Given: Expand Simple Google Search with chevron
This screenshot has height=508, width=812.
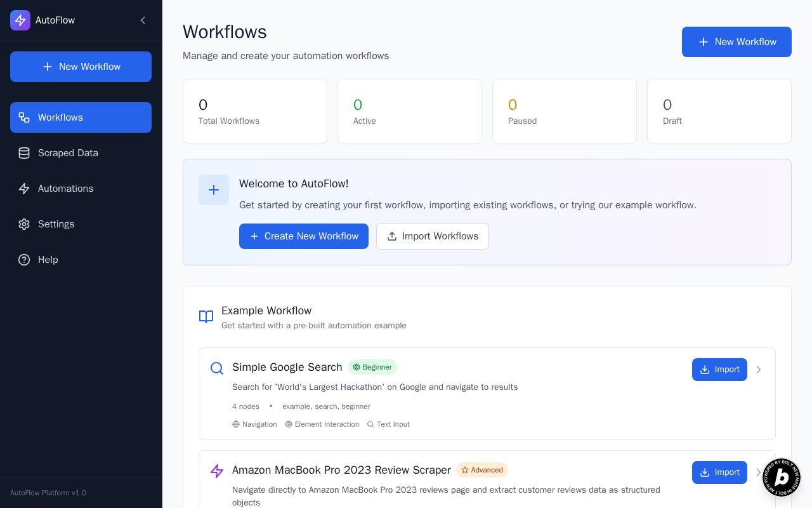Looking at the screenshot, I should [x=759, y=370].
